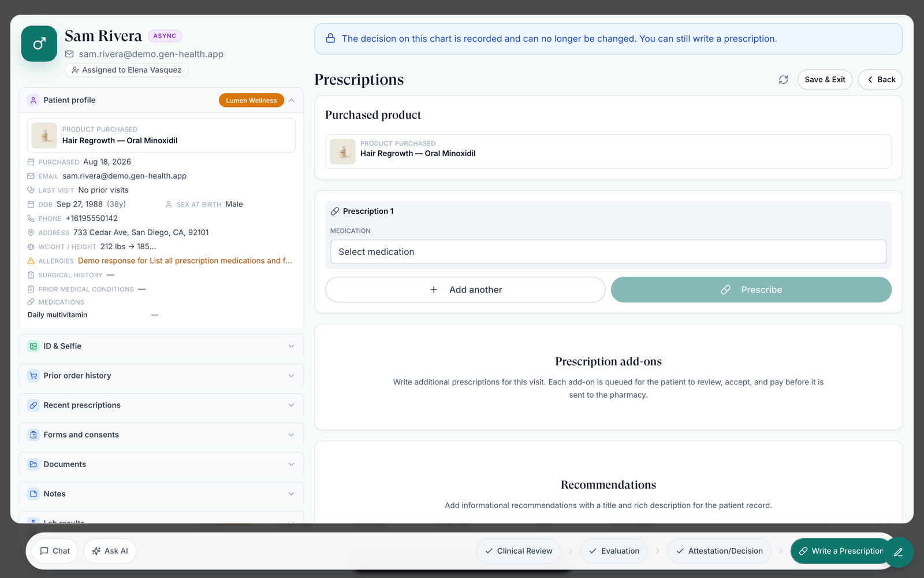This screenshot has width=924, height=578.
Task: Click the pill icon next to Prescription 1
Action: 335,212
